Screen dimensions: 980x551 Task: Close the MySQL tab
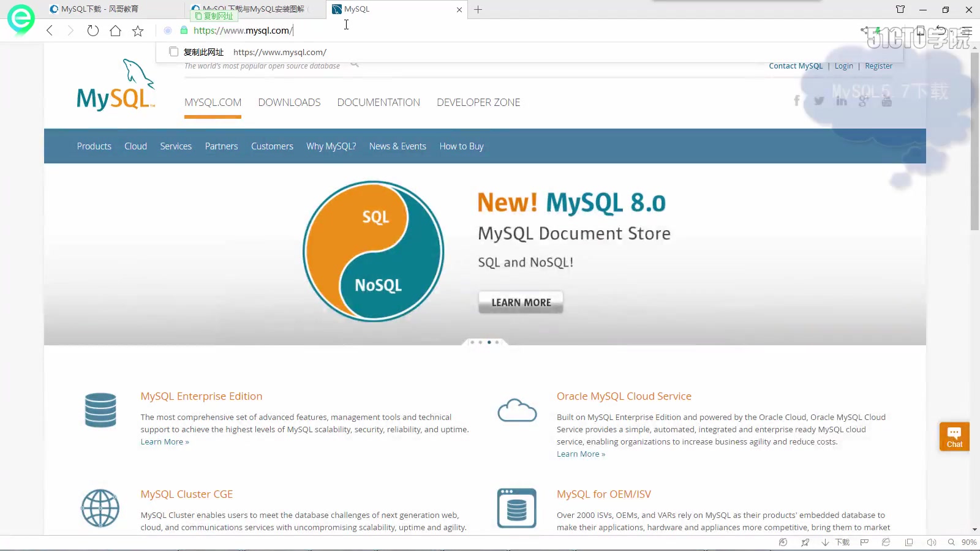point(459,9)
